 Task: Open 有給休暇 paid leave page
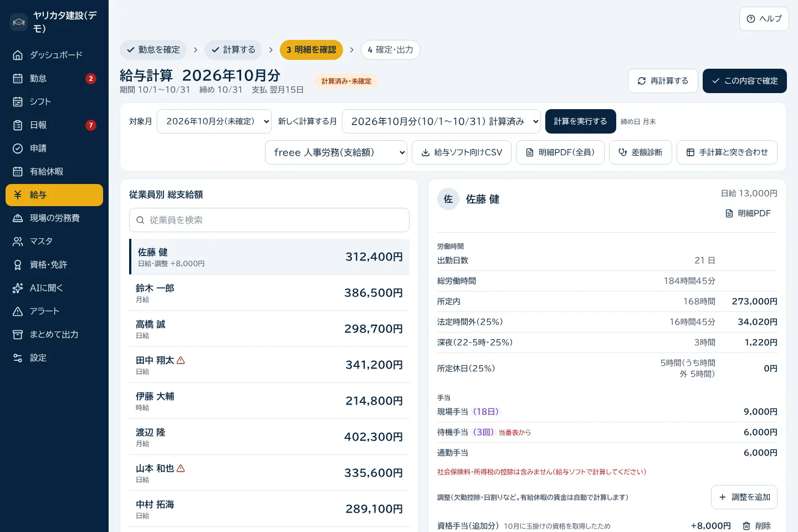tap(54, 171)
